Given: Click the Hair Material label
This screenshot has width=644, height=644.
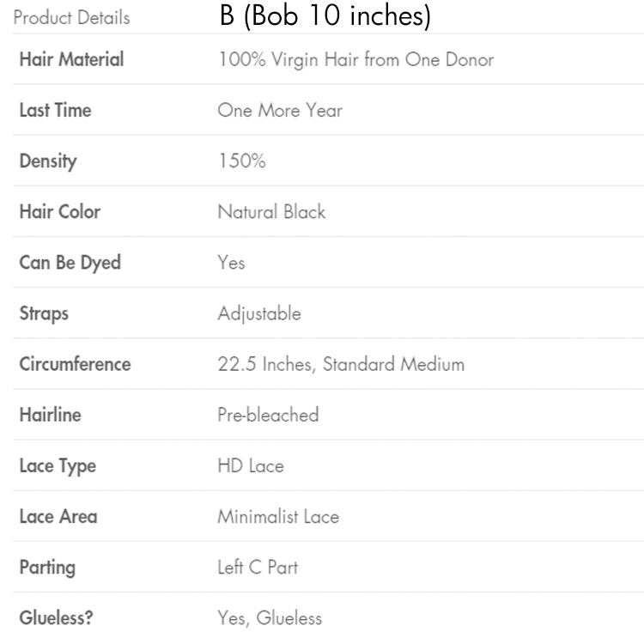Looking at the screenshot, I should [x=71, y=59].
